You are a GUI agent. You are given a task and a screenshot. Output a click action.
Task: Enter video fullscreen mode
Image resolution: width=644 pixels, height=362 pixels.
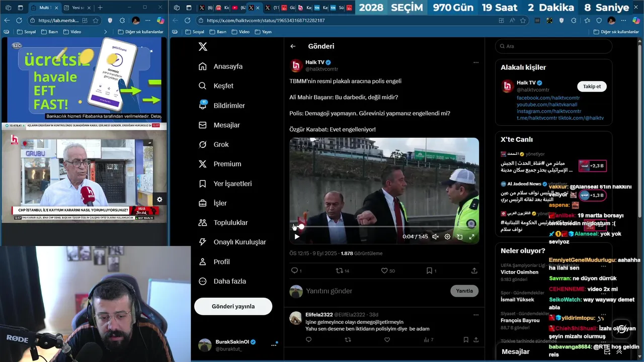tap(472, 237)
